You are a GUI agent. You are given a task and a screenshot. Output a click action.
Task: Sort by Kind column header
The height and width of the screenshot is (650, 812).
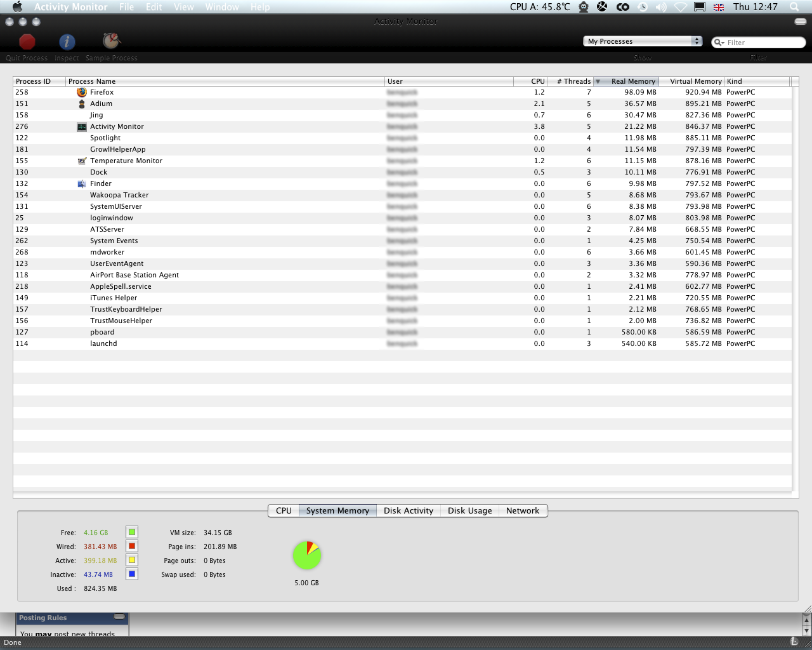coord(757,81)
